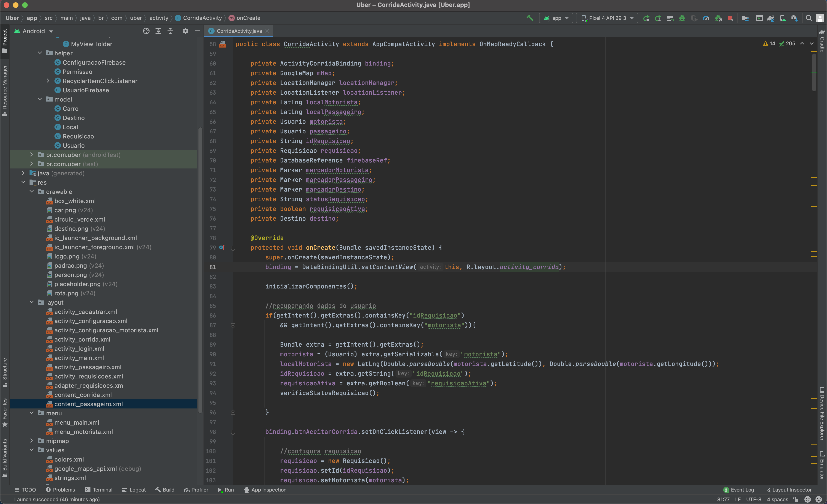This screenshot has width=827, height=504.
Task: Open the Event Log
Action: pyautogui.click(x=742, y=490)
